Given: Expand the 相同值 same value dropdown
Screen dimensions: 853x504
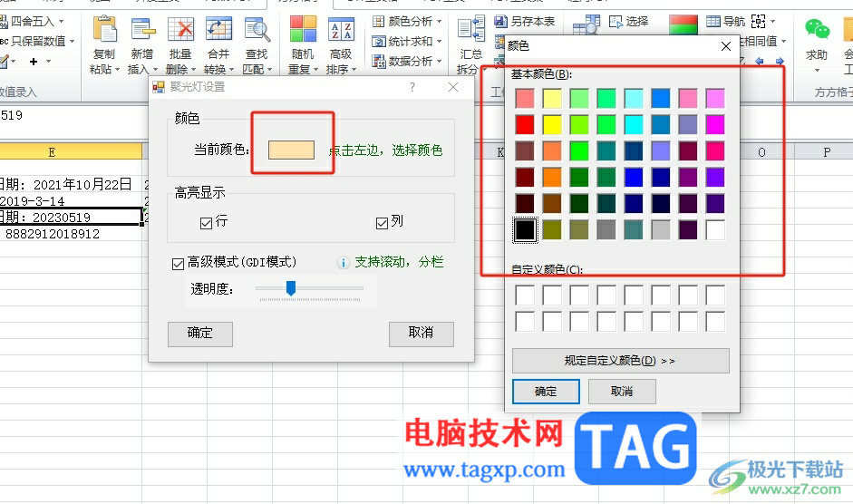Looking at the screenshot, I should pos(784,42).
